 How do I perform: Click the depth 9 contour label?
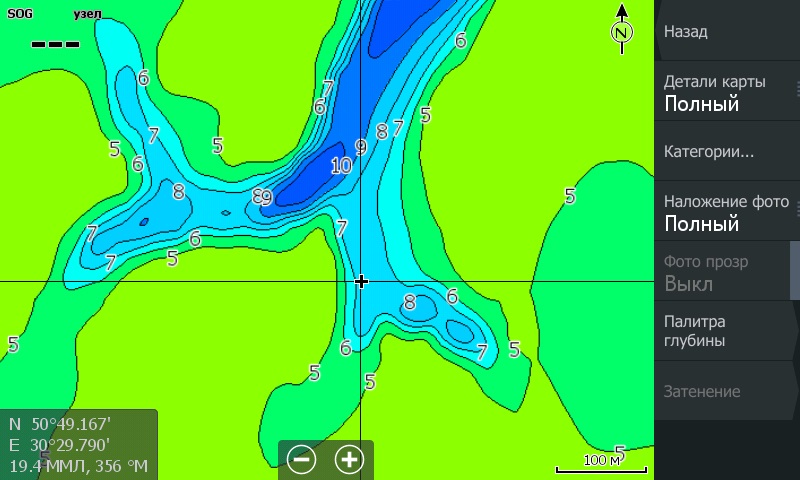coord(360,147)
